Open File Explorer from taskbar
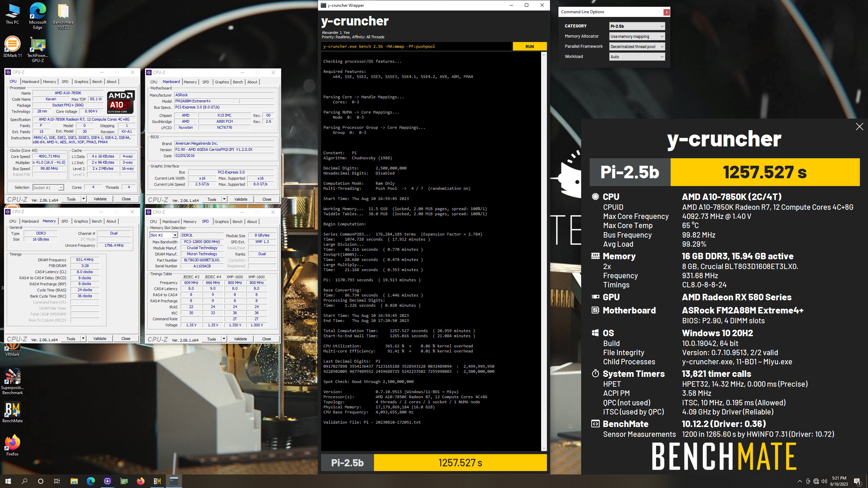The width and height of the screenshot is (868, 488). [x=74, y=481]
